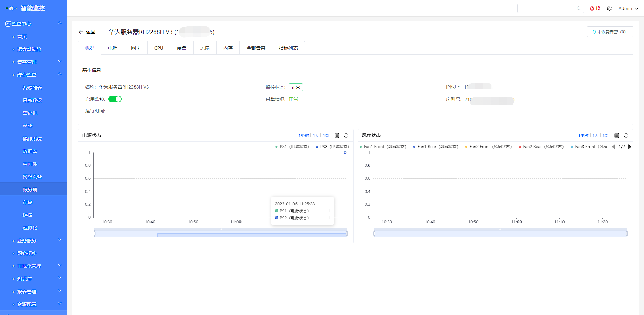
Task: Go to previous fan legend page
Action: (x=613, y=147)
